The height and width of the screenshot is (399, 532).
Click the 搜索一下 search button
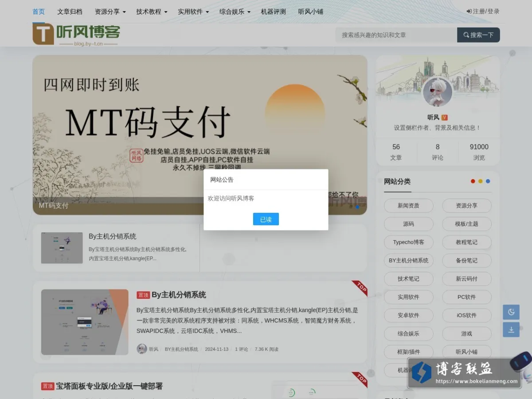coord(478,35)
